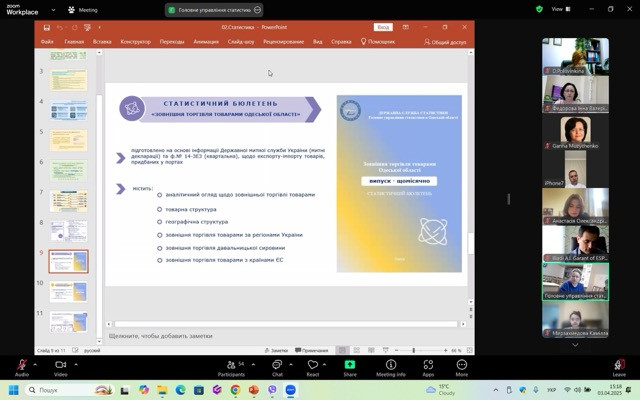Switch to reading view

pyautogui.click(x=371, y=350)
